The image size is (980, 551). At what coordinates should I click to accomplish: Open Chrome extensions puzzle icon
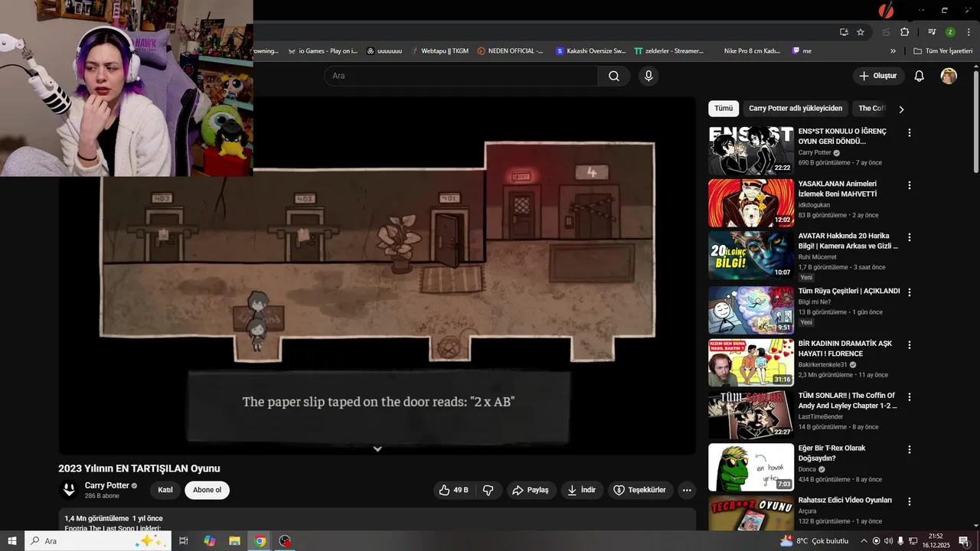904,32
